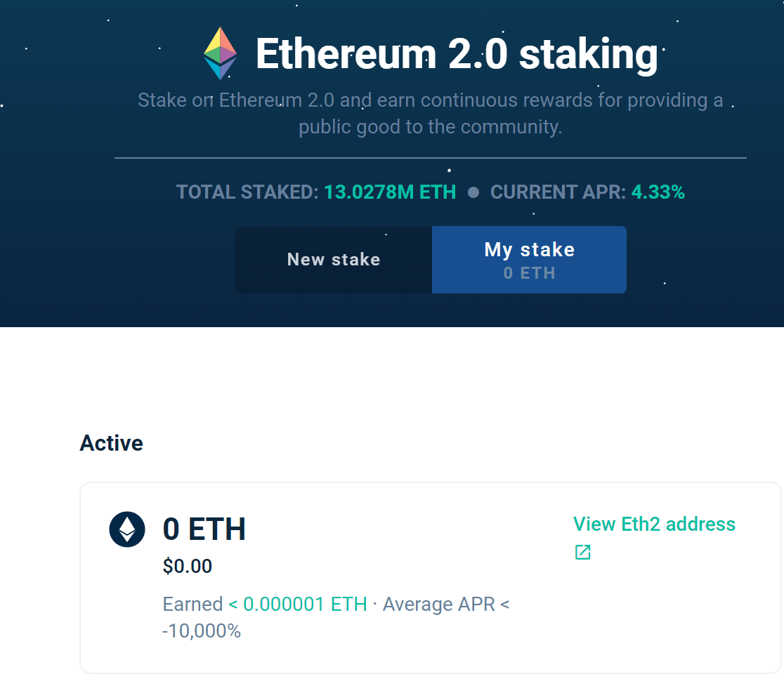Screen dimensions: 784x674
Task: Switch to the New stake tab
Action: [333, 259]
